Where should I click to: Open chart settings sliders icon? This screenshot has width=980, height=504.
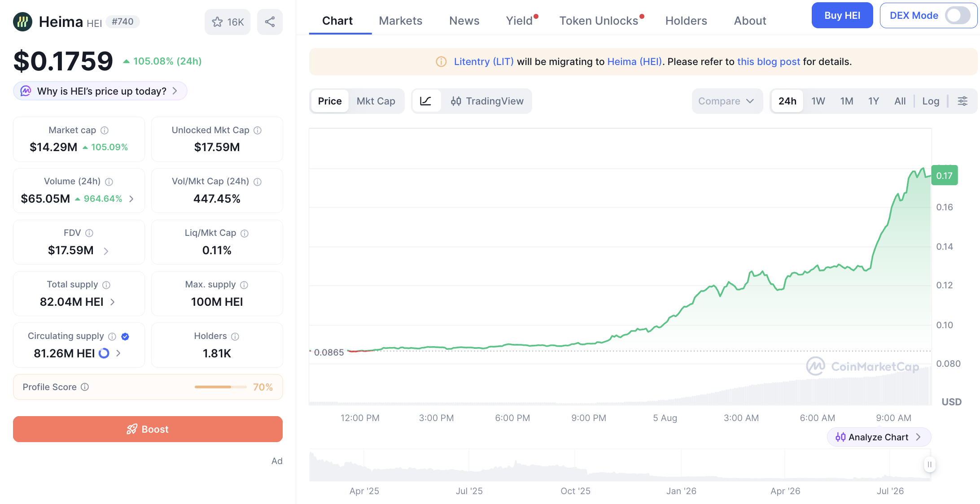[962, 101]
